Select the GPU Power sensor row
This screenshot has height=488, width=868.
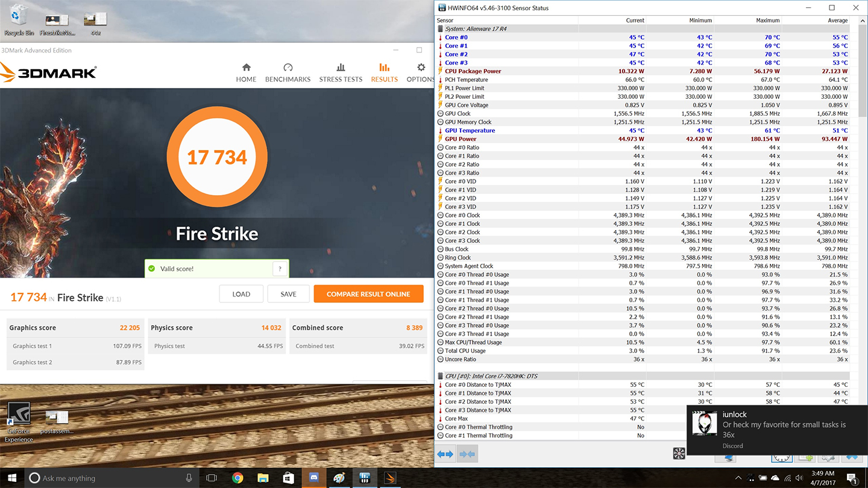pos(643,139)
